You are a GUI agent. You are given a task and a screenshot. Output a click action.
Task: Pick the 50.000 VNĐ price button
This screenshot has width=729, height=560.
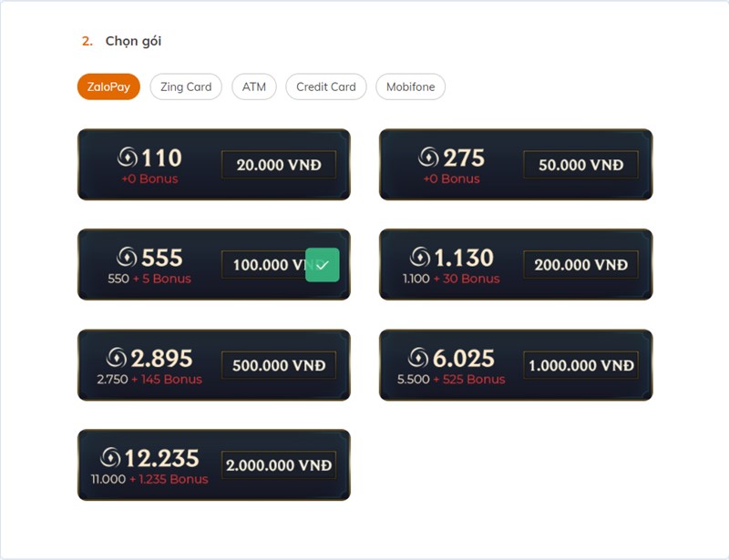coord(580,165)
